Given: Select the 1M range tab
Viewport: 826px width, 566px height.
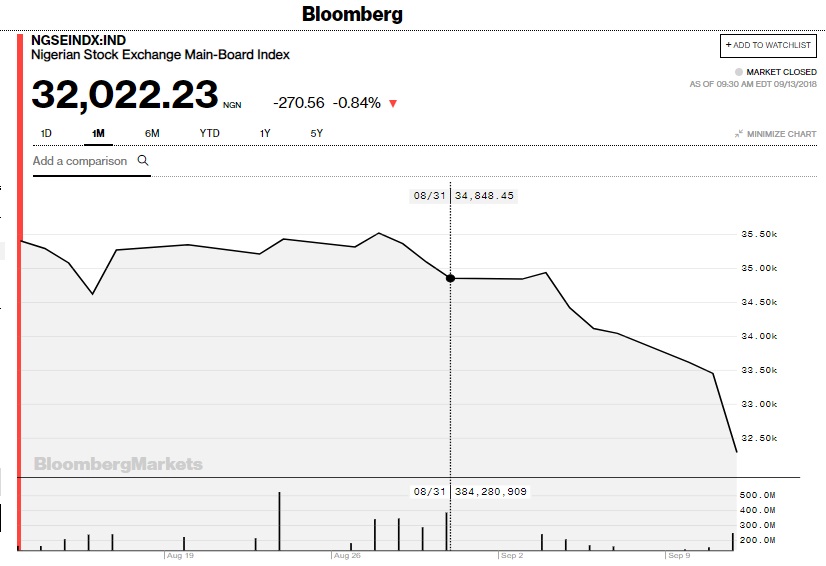Looking at the screenshot, I should click(98, 133).
